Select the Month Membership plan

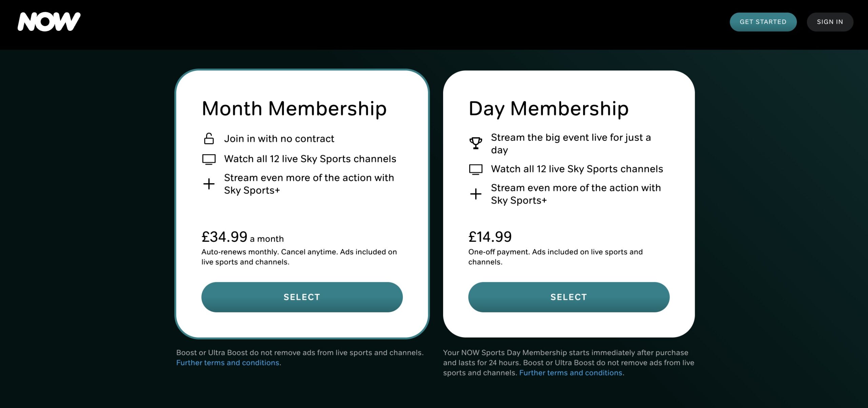pos(301,297)
